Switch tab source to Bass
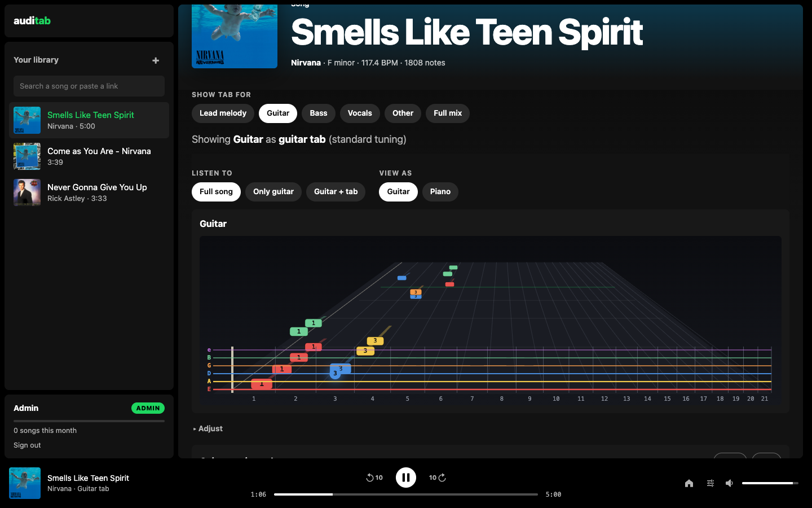812x508 pixels. 319,113
